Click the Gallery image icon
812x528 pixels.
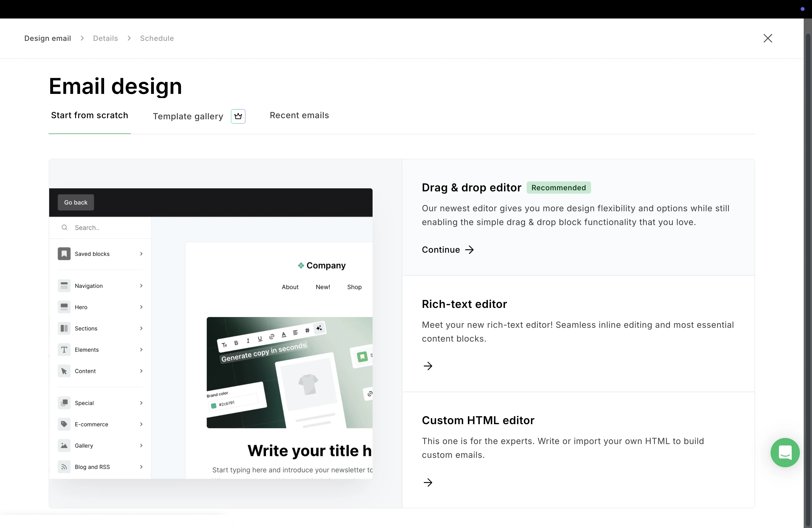pos(64,445)
